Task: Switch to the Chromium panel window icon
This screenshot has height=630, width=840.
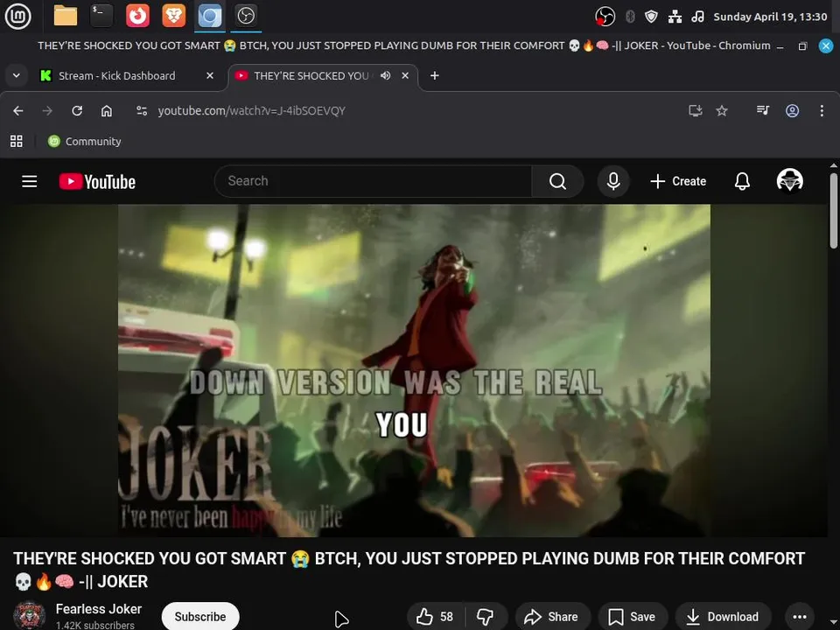Action: point(209,16)
